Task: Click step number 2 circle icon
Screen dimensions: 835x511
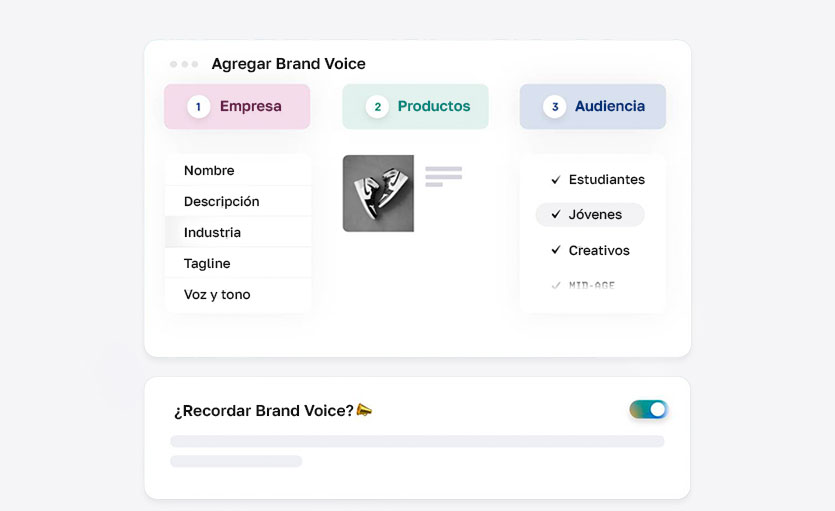Action: point(377,107)
